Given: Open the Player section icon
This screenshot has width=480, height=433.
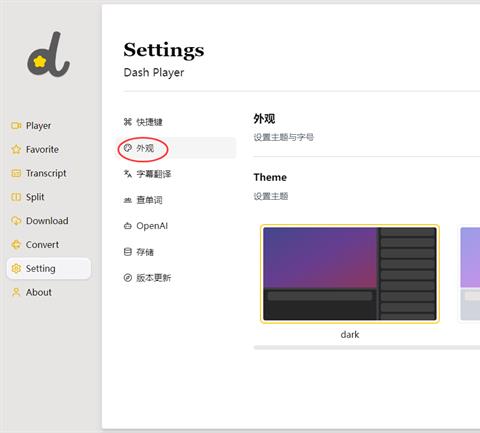Looking at the screenshot, I should 16,126.
